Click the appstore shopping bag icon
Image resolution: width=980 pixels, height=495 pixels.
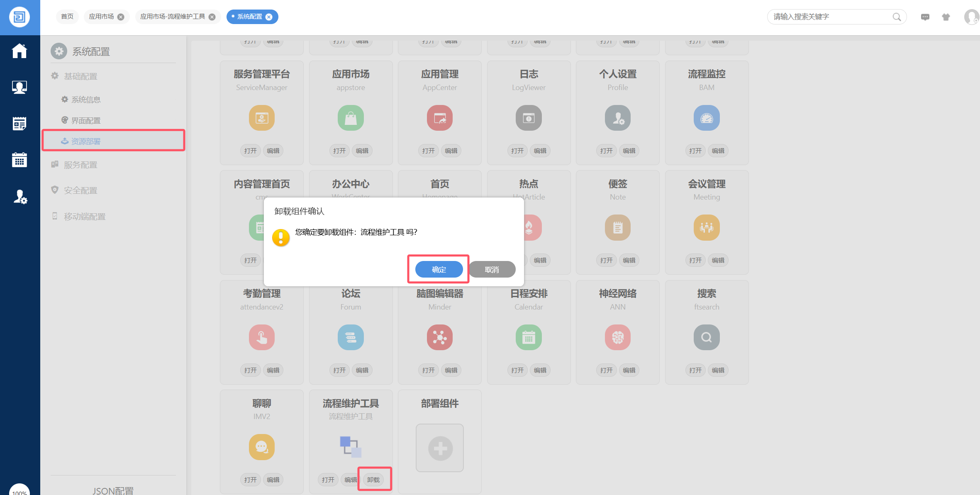tap(351, 118)
